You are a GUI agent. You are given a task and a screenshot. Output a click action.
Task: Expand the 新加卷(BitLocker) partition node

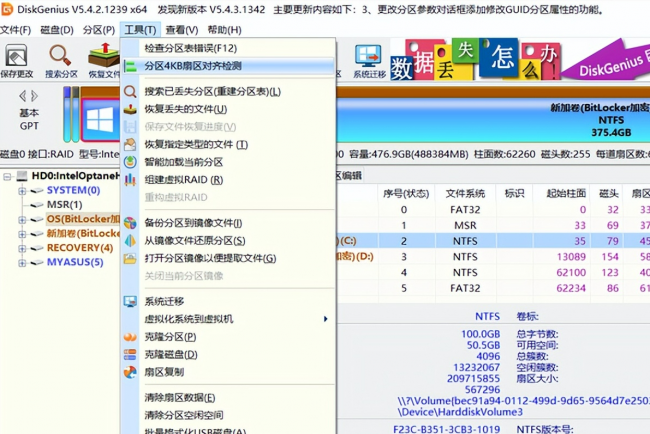pos(22,234)
